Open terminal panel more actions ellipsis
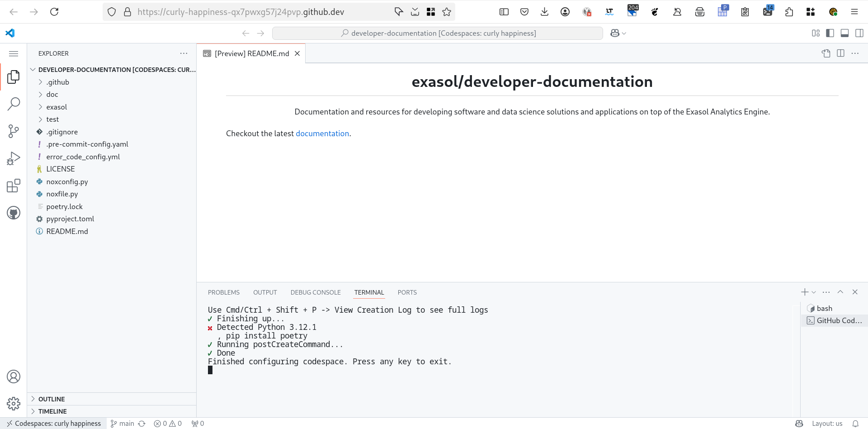Screen dimensions: 868x429 [x=826, y=292]
